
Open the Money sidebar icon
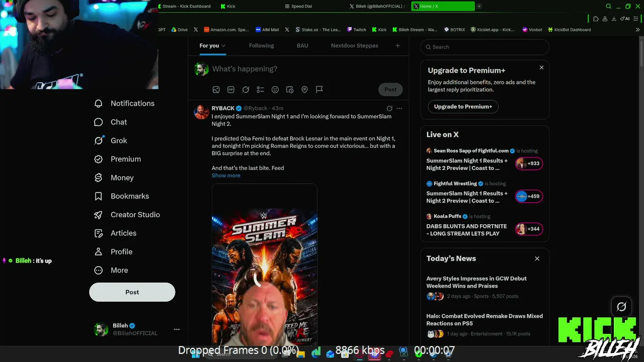click(99, 177)
